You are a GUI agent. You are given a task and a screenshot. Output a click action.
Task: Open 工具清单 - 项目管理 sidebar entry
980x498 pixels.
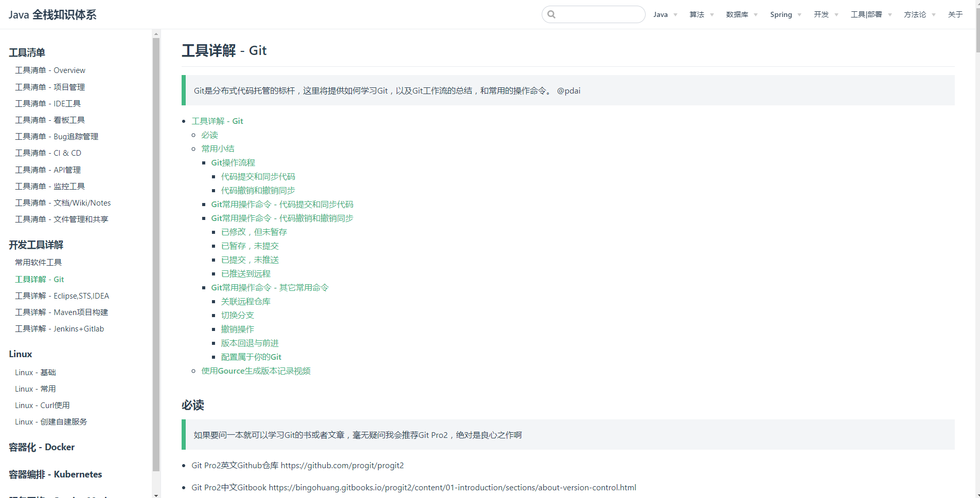[x=50, y=87]
